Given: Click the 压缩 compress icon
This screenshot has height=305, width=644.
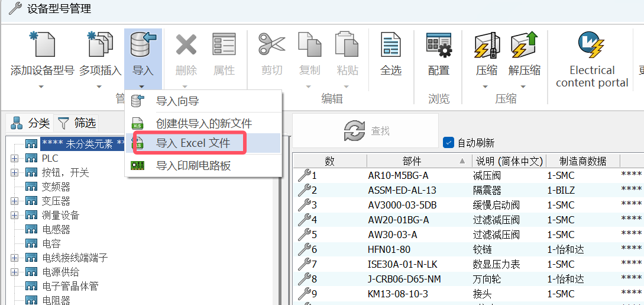Looking at the screenshot, I should (x=487, y=46).
